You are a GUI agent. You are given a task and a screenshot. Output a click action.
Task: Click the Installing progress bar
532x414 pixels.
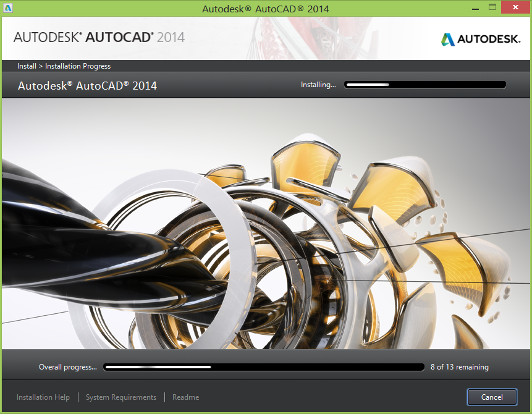click(x=424, y=85)
